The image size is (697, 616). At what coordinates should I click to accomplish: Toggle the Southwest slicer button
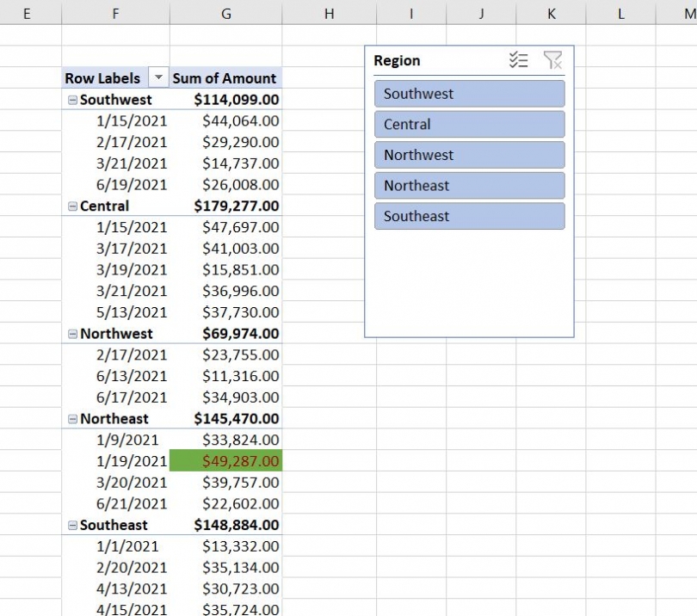(x=468, y=93)
